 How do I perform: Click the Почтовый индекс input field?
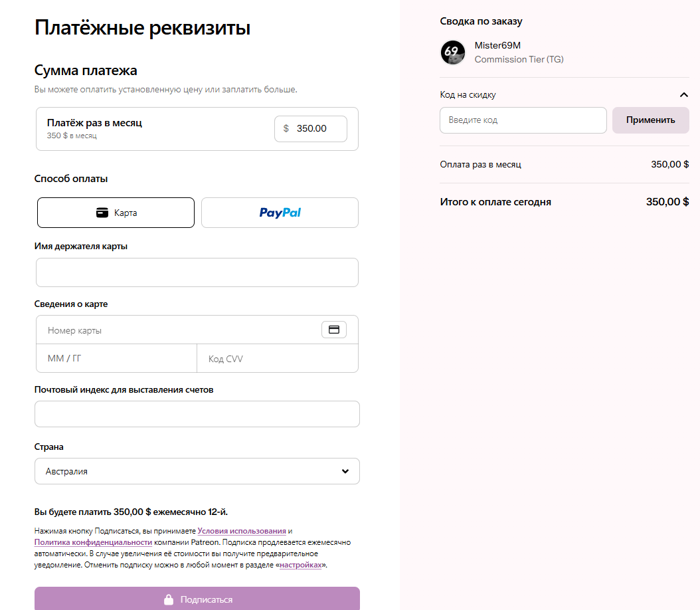pyautogui.click(x=197, y=414)
